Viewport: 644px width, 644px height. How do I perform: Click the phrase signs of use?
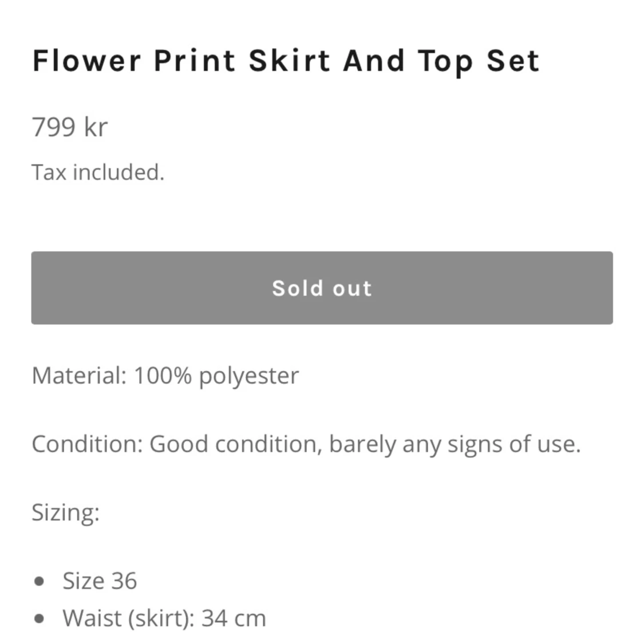pyautogui.click(x=514, y=445)
